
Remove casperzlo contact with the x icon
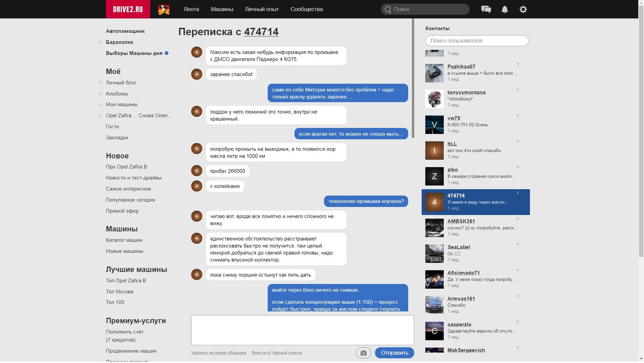pos(518,322)
